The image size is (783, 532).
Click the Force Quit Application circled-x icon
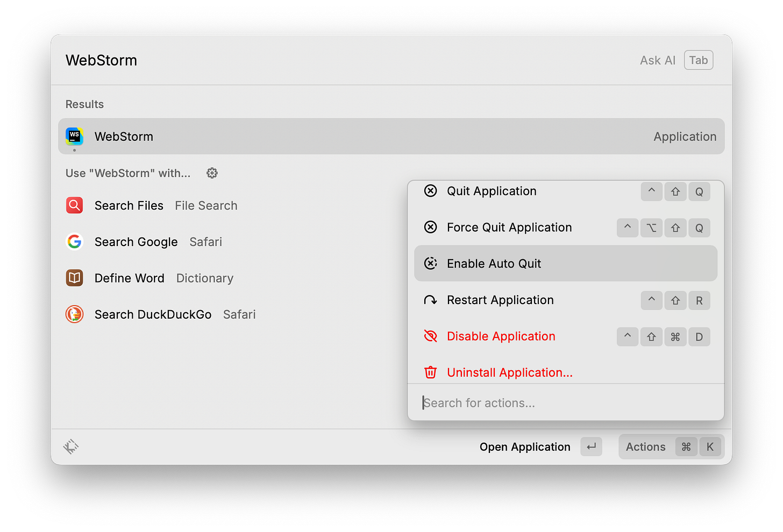point(430,227)
